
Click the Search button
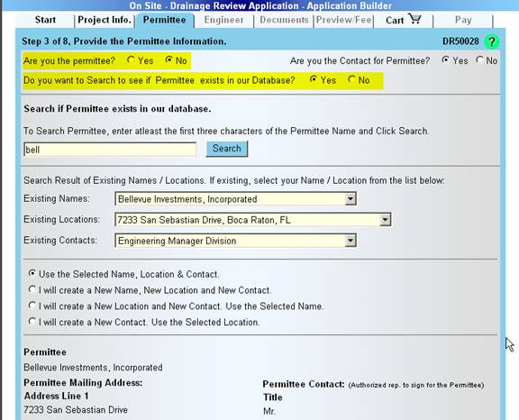[x=227, y=149]
